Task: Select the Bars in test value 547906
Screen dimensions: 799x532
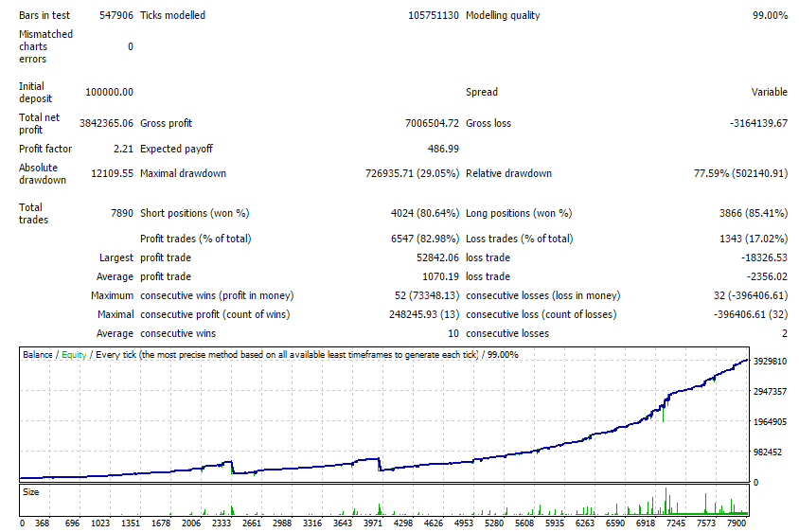Action: (116, 15)
